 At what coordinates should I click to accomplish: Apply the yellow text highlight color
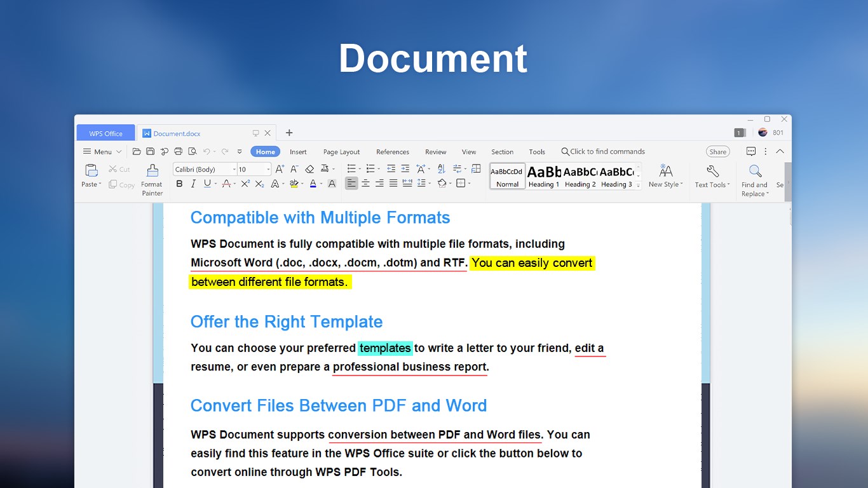(x=294, y=184)
